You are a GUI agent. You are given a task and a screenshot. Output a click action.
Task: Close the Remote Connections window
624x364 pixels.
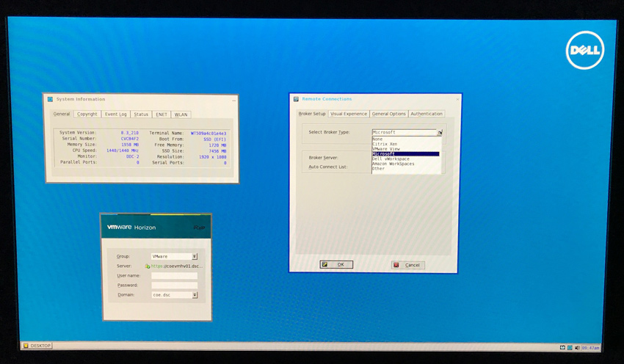tap(457, 100)
